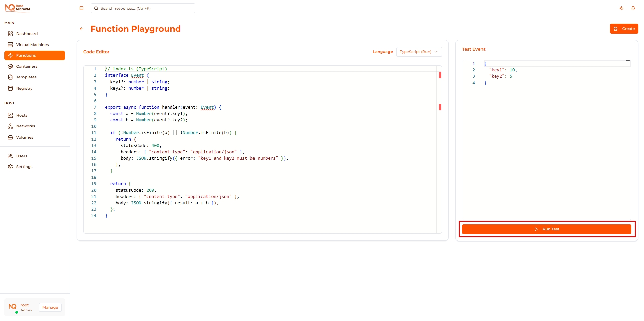Switch theme with the sun icon
This screenshot has width=644, height=321.
click(x=621, y=8)
